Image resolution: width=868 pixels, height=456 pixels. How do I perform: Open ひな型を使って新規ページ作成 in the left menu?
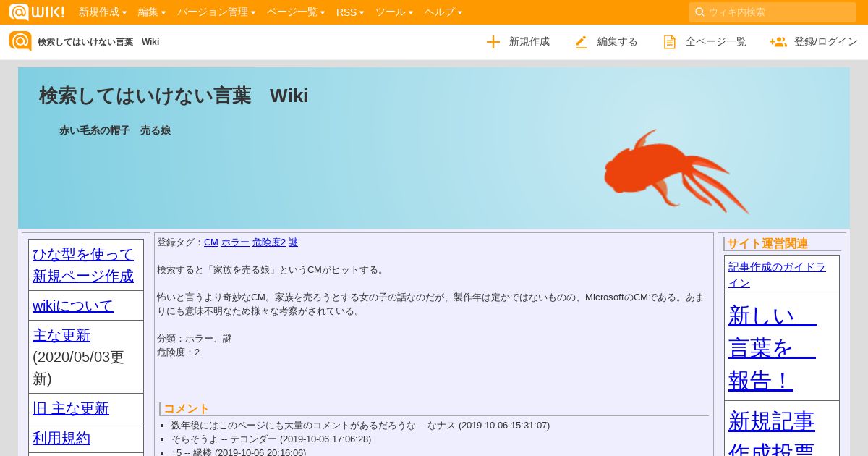pos(83,265)
